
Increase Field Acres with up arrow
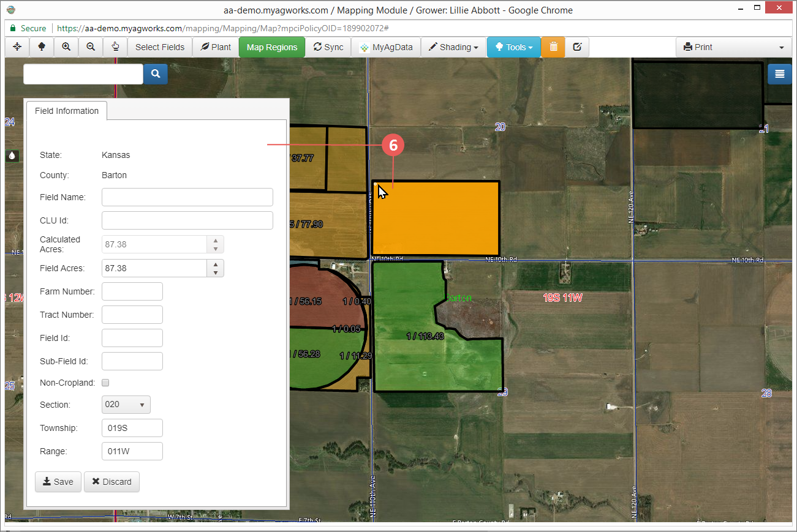[216, 264]
